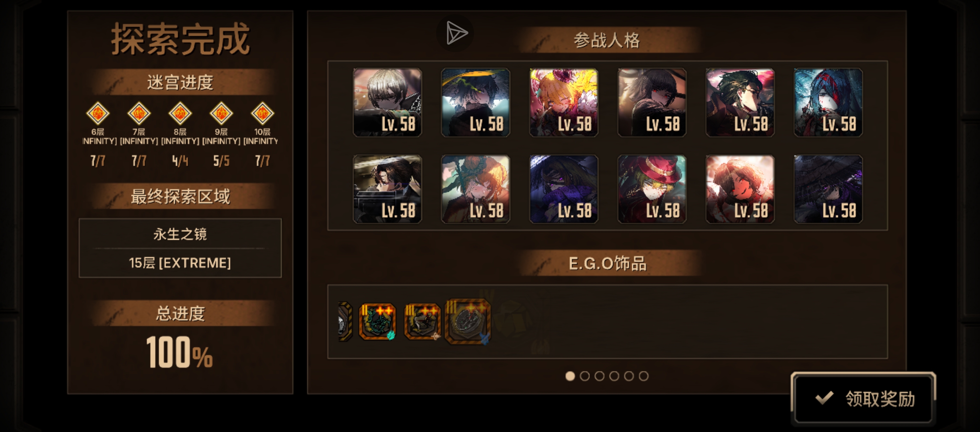Click the 7层 floor progress diamond icon
980x432 pixels.
point(139,113)
